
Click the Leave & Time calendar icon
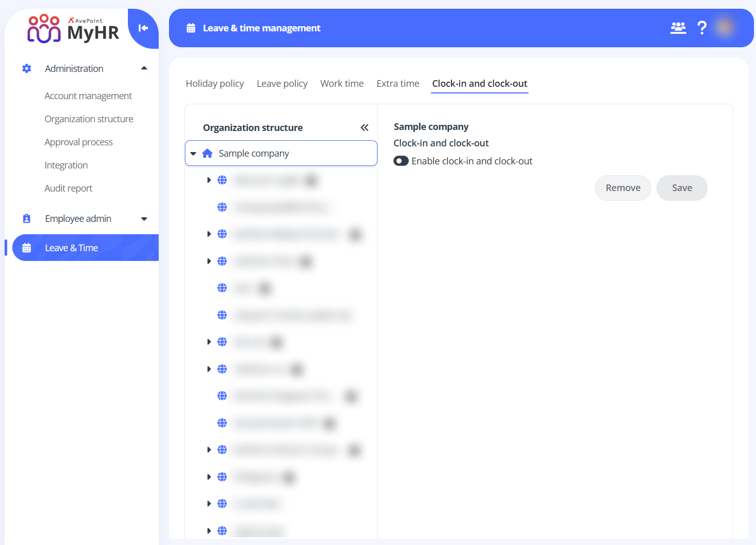(x=27, y=248)
